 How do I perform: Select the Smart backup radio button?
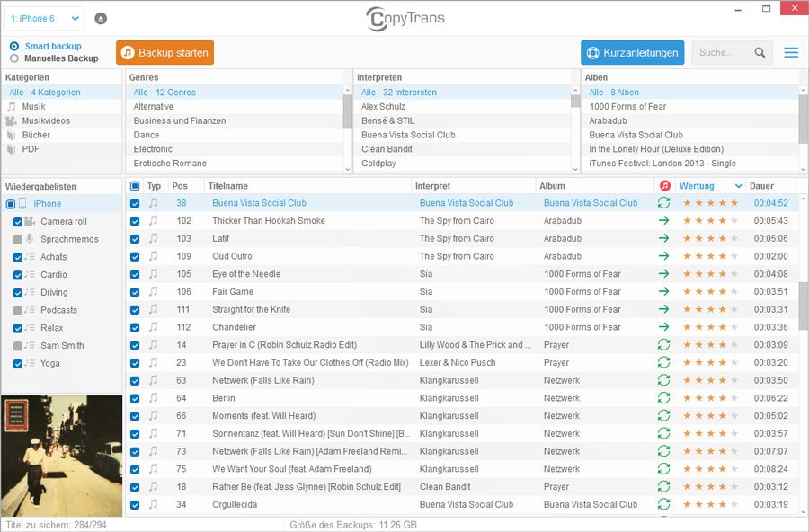coord(14,47)
